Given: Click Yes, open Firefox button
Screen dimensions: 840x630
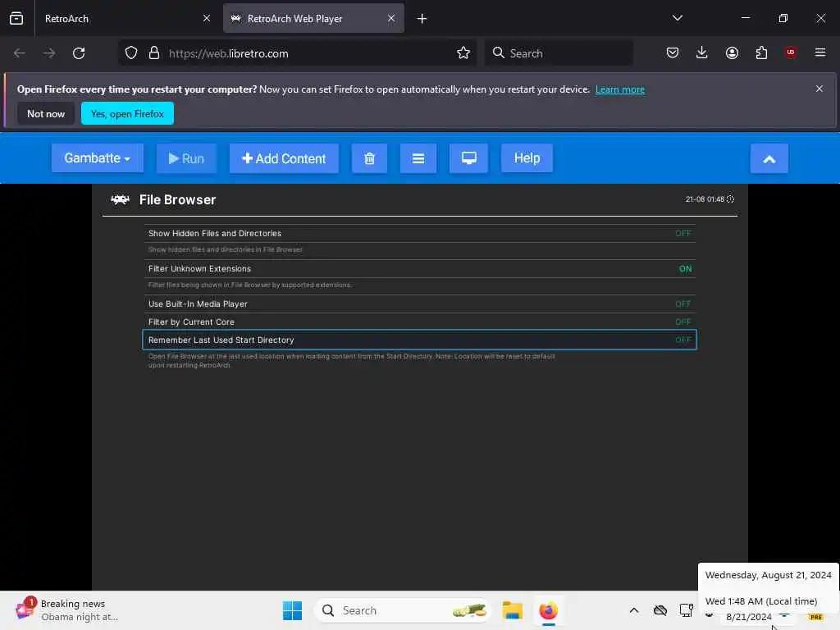Looking at the screenshot, I should (x=127, y=113).
